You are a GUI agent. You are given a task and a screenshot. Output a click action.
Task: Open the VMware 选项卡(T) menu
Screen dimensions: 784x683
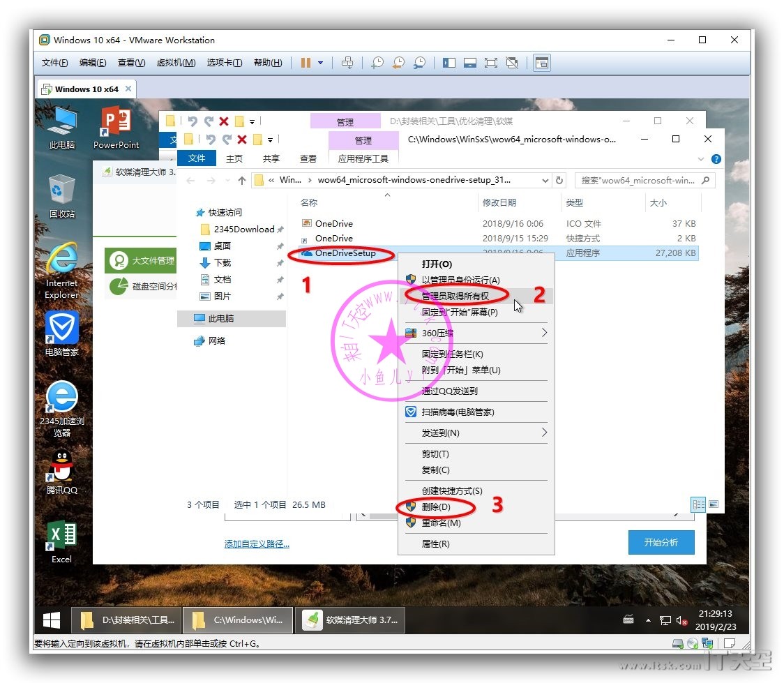pos(225,63)
